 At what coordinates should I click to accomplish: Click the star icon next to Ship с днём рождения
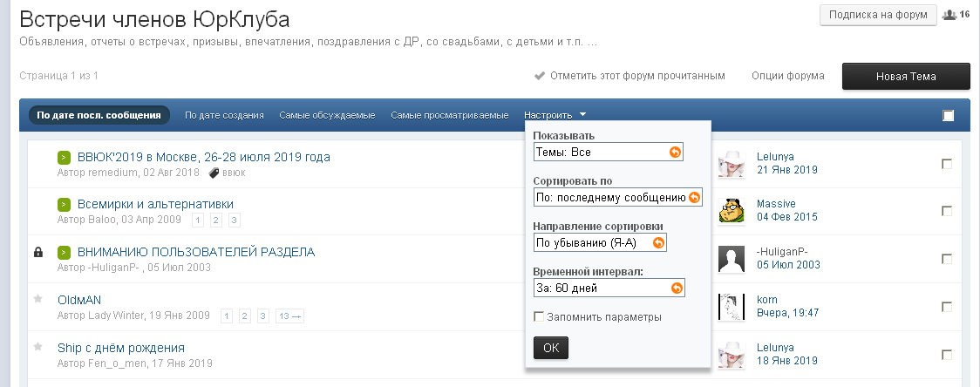coord(37,347)
